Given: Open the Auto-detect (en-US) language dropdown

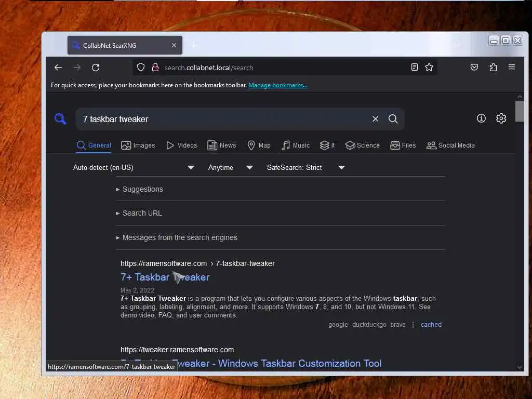Looking at the screenshot, I should coord(134,167).
